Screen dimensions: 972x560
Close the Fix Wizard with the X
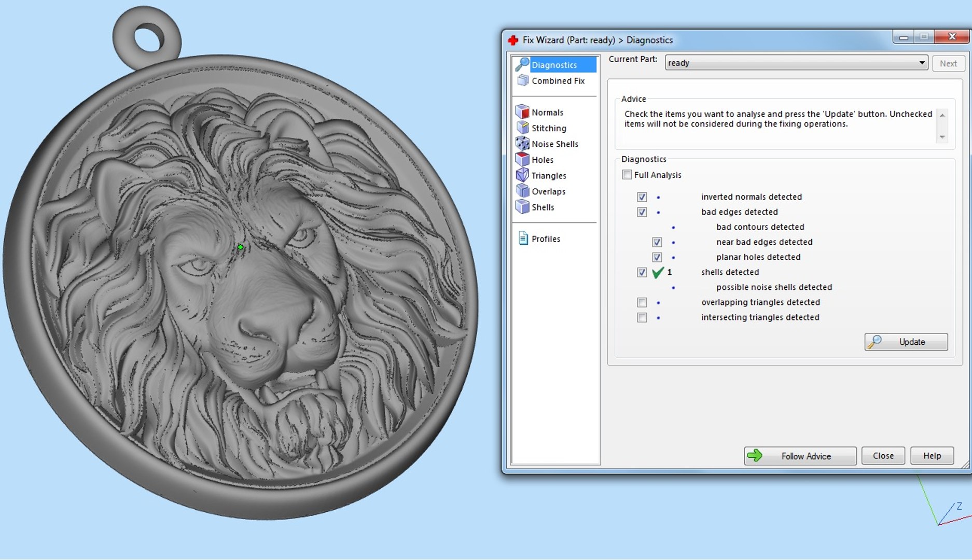(952, 36)
